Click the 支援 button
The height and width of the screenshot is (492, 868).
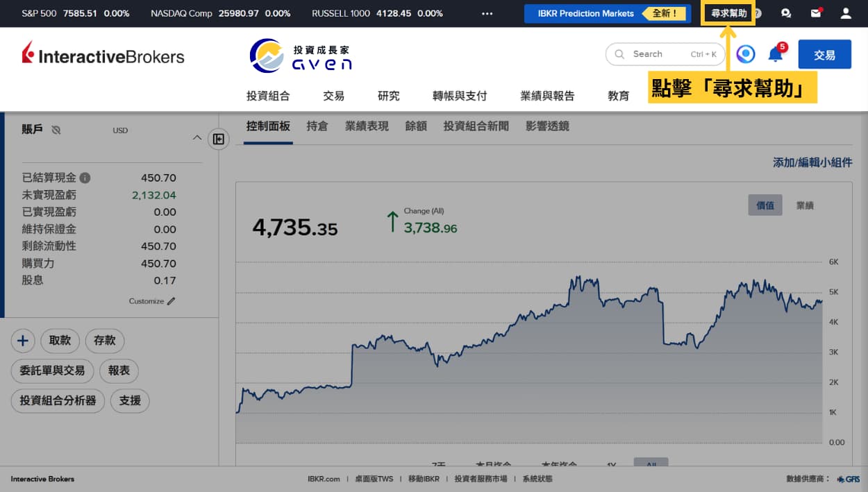click(x=130, y=400)
